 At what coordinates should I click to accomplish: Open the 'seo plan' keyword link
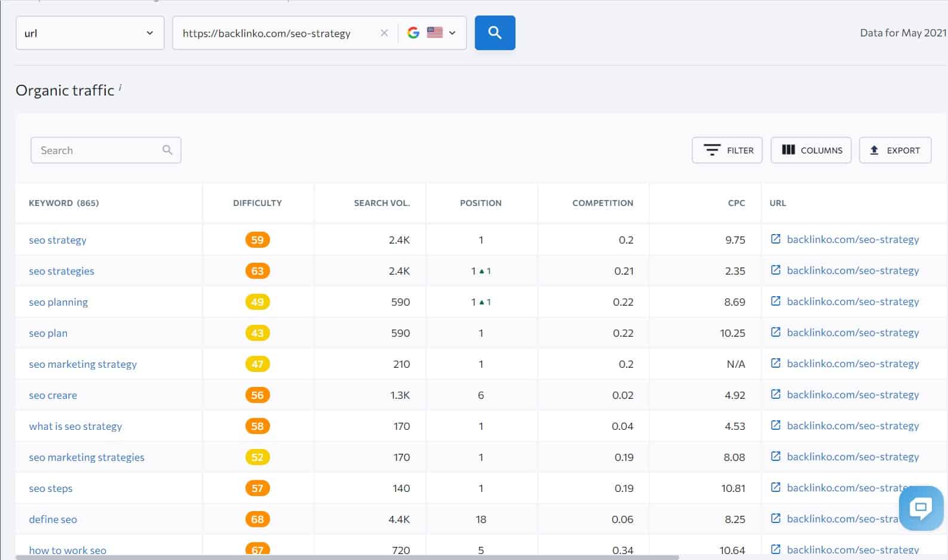pyautogui.click(x=48, y=333)
